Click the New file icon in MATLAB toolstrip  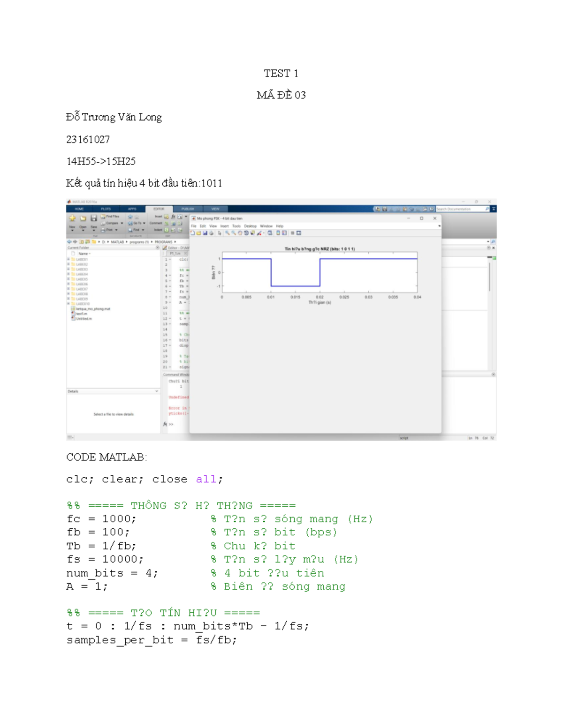click(x=72, y=218)
